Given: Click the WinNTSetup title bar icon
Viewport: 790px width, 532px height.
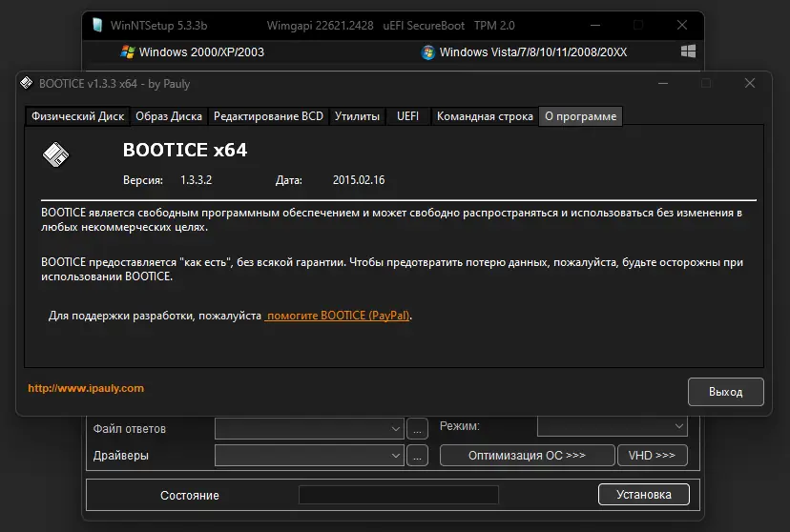Looking at the screenshot, I should [x=97, y=25].
